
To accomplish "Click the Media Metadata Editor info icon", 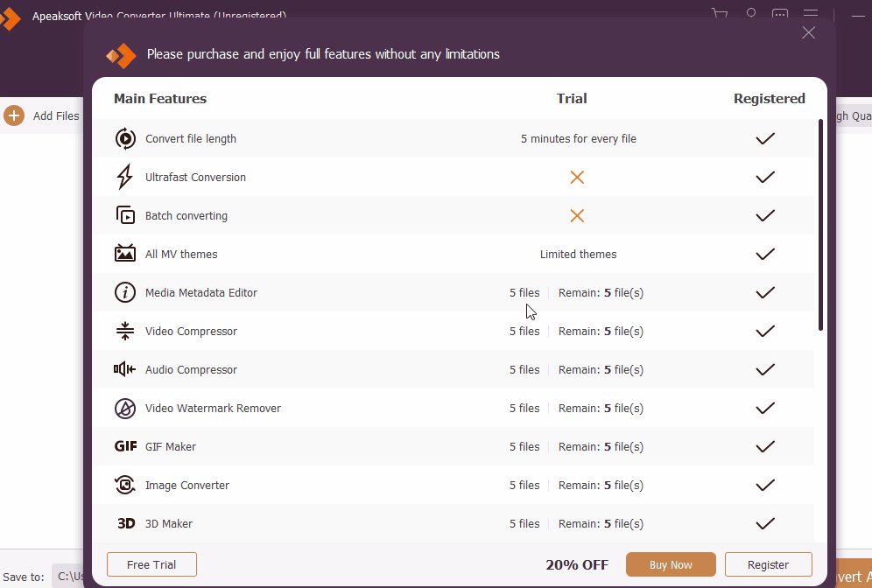I will [x=125, y=292].
